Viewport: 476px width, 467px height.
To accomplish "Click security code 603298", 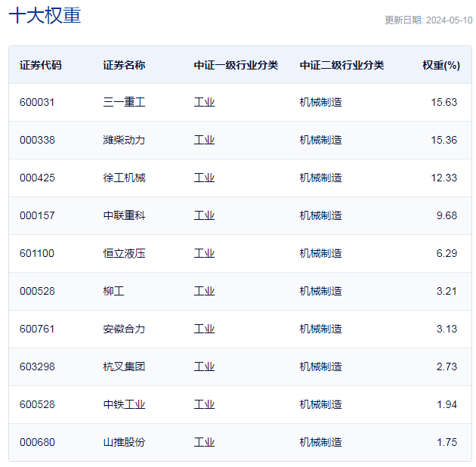I will click(x=37, y=366).
